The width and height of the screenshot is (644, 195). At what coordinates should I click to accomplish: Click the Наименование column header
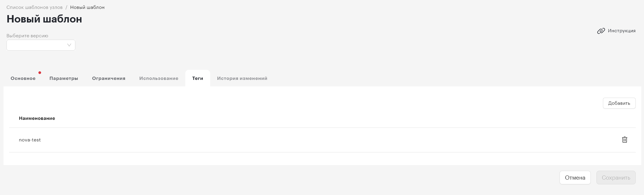point(37,118)
